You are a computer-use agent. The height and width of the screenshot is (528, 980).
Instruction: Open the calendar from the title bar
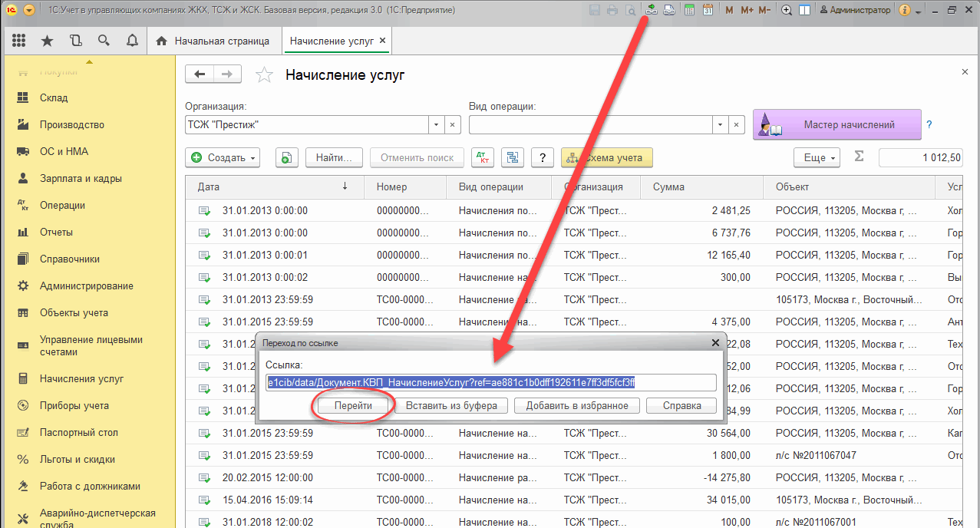pyautogui.click(x=707, y=10)
